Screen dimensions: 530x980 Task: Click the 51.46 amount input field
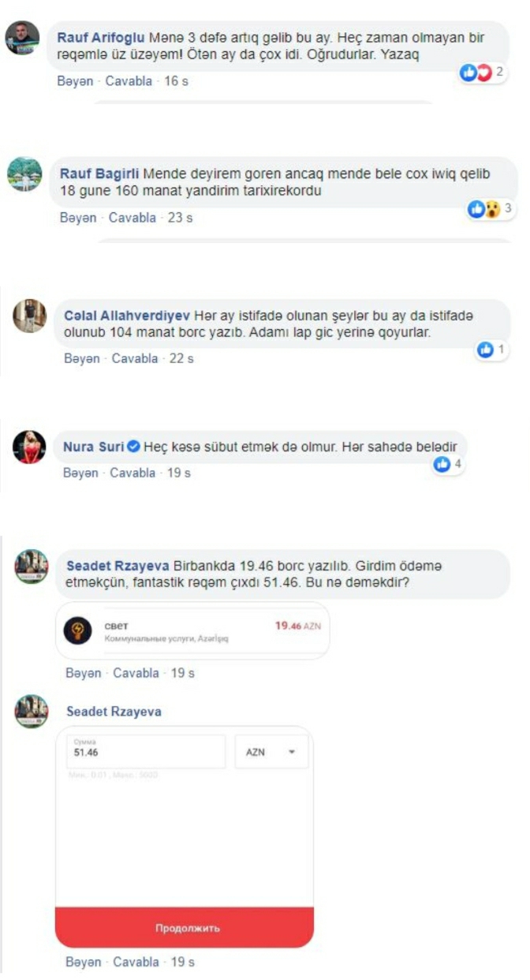146,752
